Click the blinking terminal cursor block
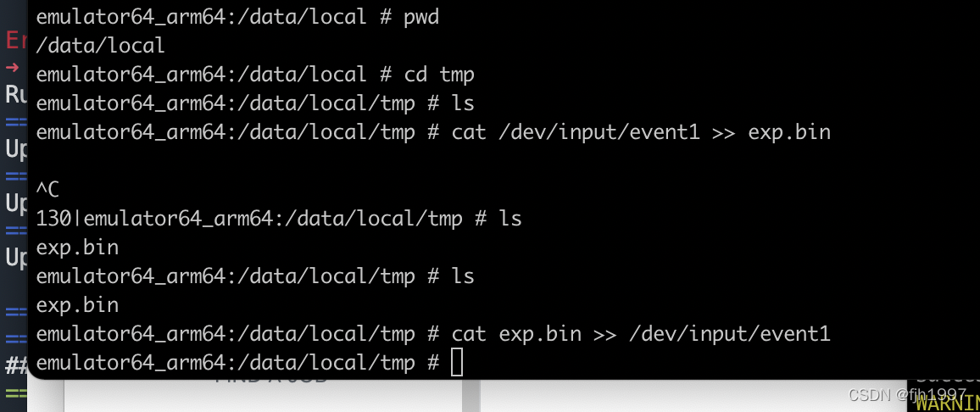 click(457, 363)
